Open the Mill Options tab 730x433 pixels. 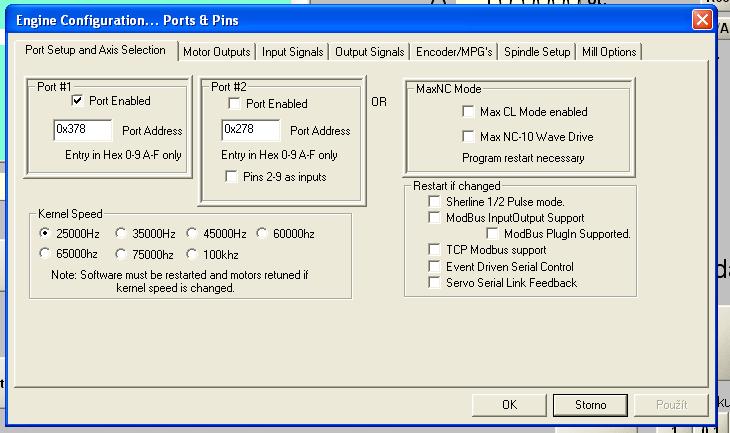click(x=608, y=52)
